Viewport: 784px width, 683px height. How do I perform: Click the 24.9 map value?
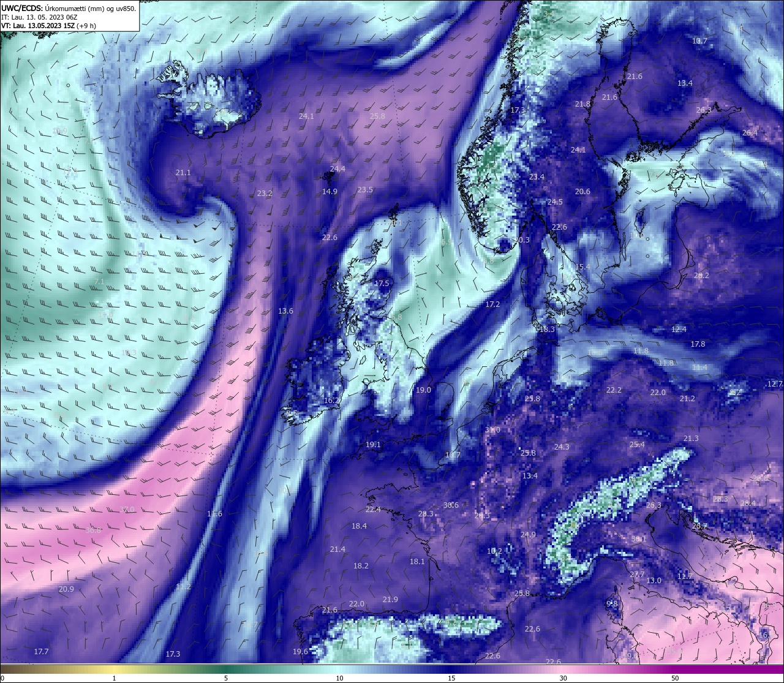tap(528, 534)
